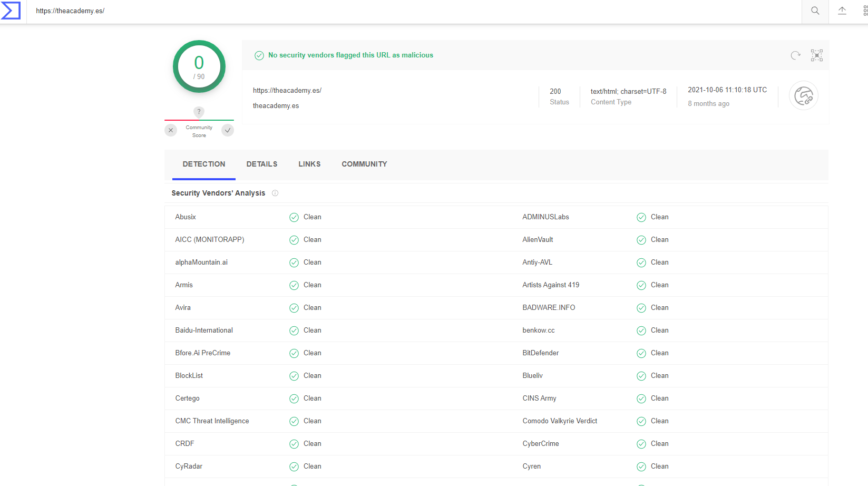The image size is (868, 486).
Task: Click the AICC (MONITORAPP) vendor name
Action: [210, 240]
